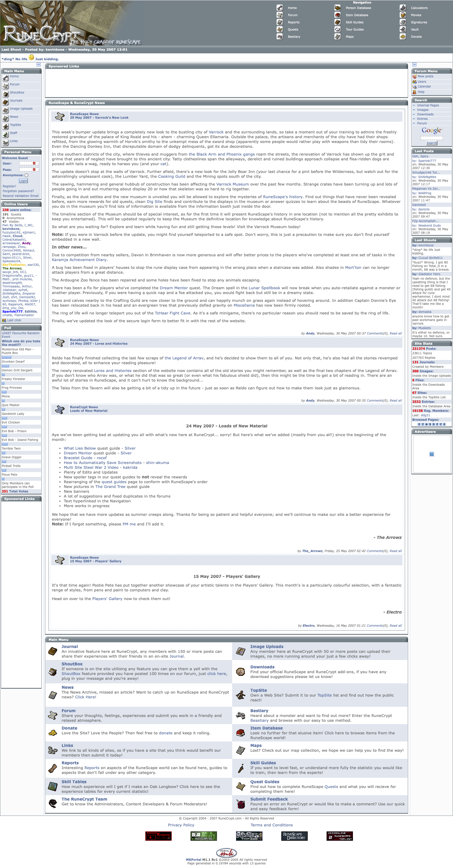Open Links in the sidebar Main Menu
Viewport: 453px width, 868px height.
pyautogui.click(x=14, y=141)
